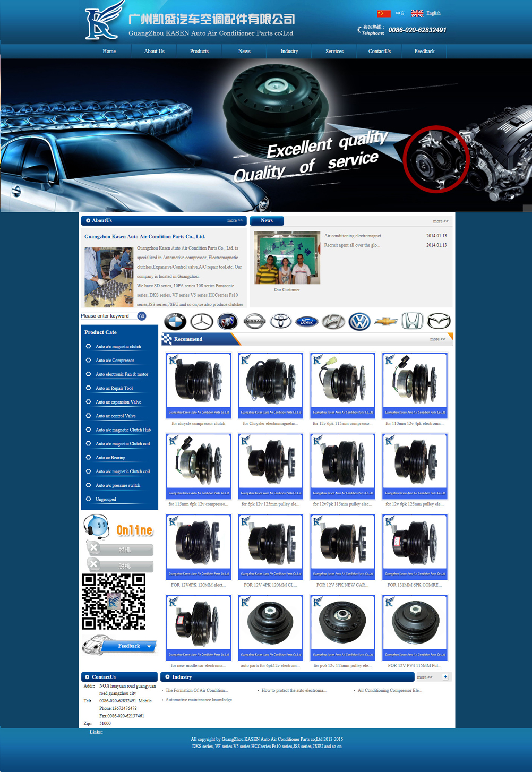Click the keyword search input field

pos(108,316)
